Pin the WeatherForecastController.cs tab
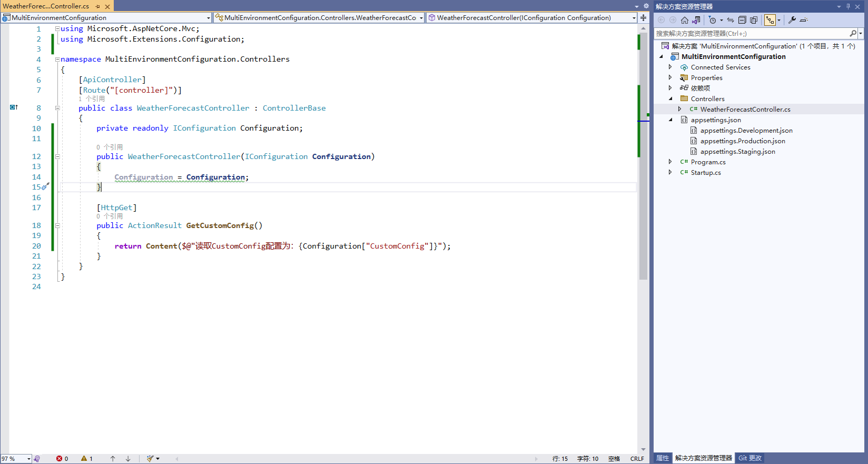 [98, 6]
